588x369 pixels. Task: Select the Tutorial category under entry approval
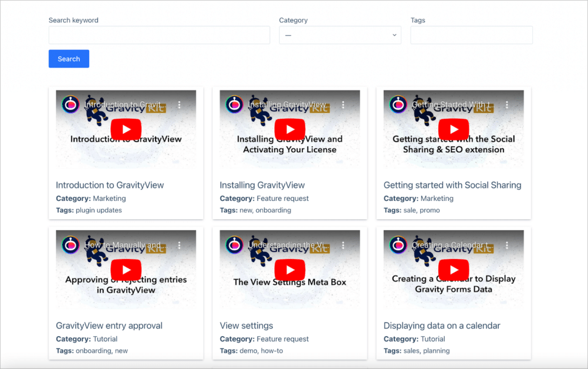tap(106, 339)
